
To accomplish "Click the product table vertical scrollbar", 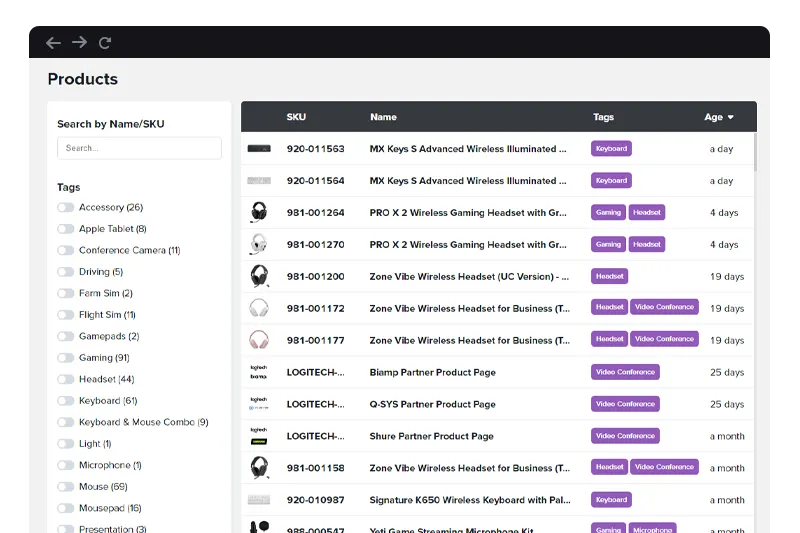I will pyautogui.click(x=754, y=153).
